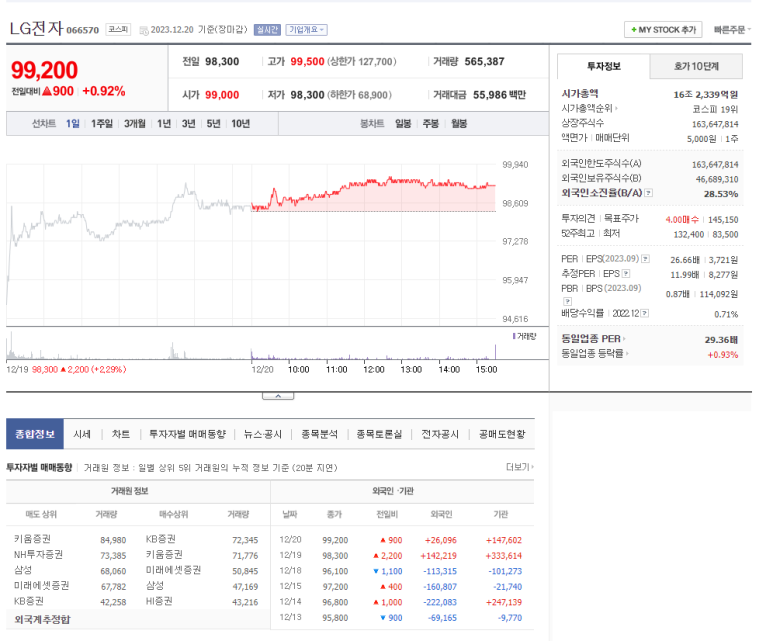
Task: Click help icon next to 배당수익률 2022.12
Action: (645, 314)
